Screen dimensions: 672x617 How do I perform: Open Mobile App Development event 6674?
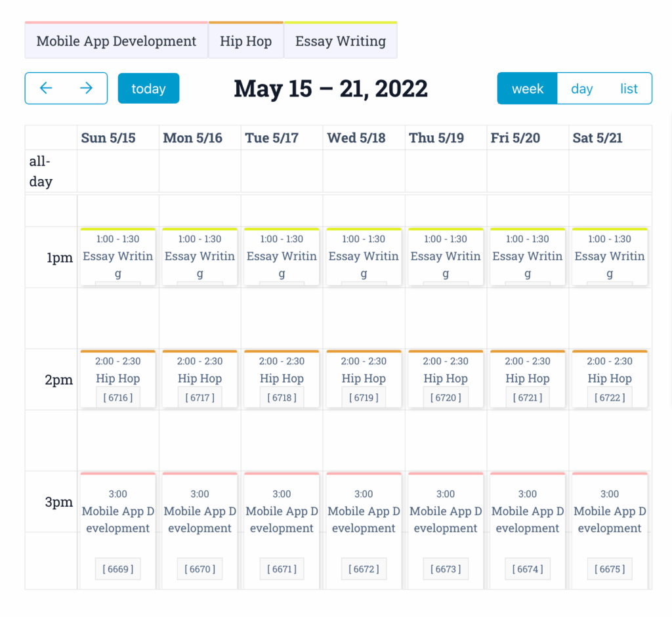(x=528, y=531)
